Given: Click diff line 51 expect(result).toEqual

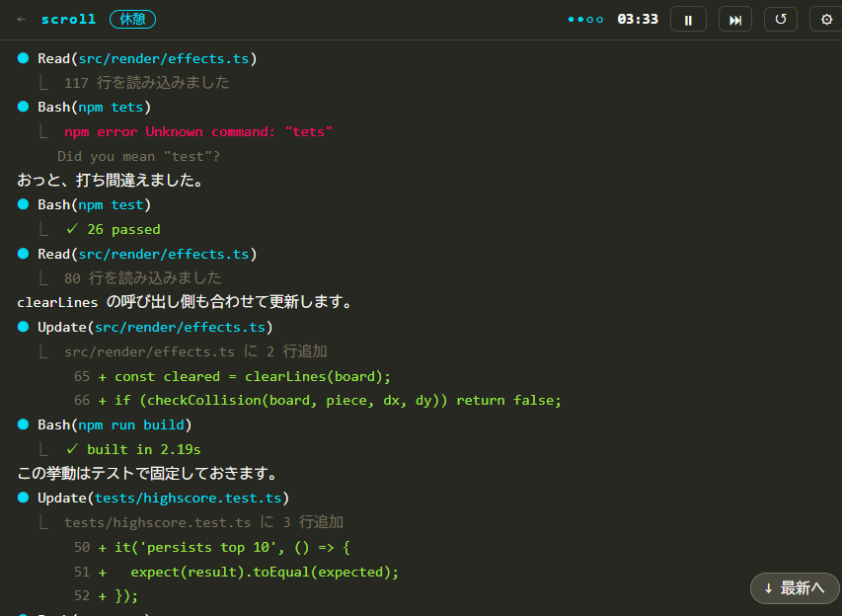Looking at the screenshot, I should pyautogui.click(x=236, y=572).
